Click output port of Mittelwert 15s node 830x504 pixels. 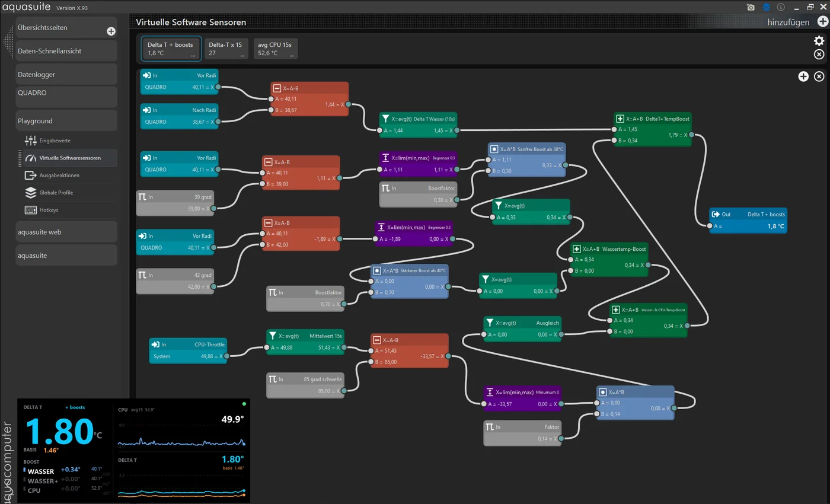coord(344,347)
